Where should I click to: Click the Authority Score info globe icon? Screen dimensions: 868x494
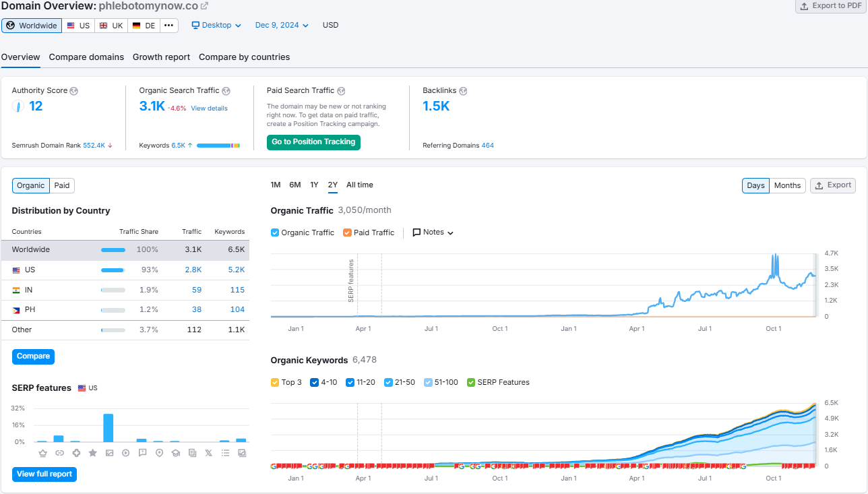(73, 91)
